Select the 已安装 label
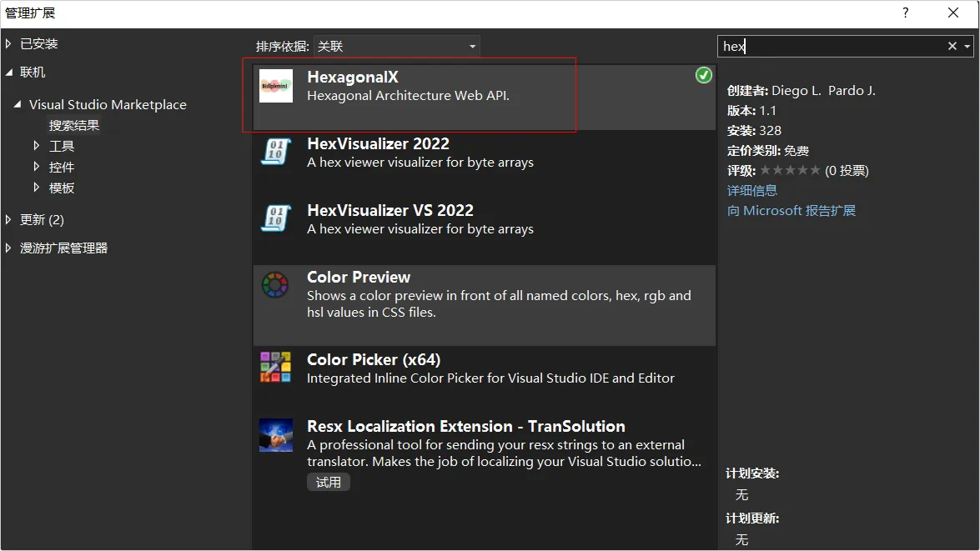The height and width of the screenshot is (551, 980). [x=38, y=43]
